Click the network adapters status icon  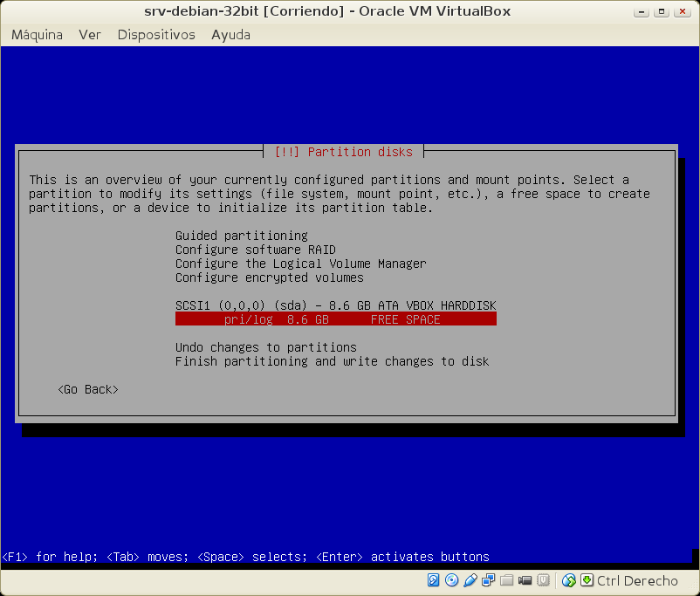click(x=488, y=580)
